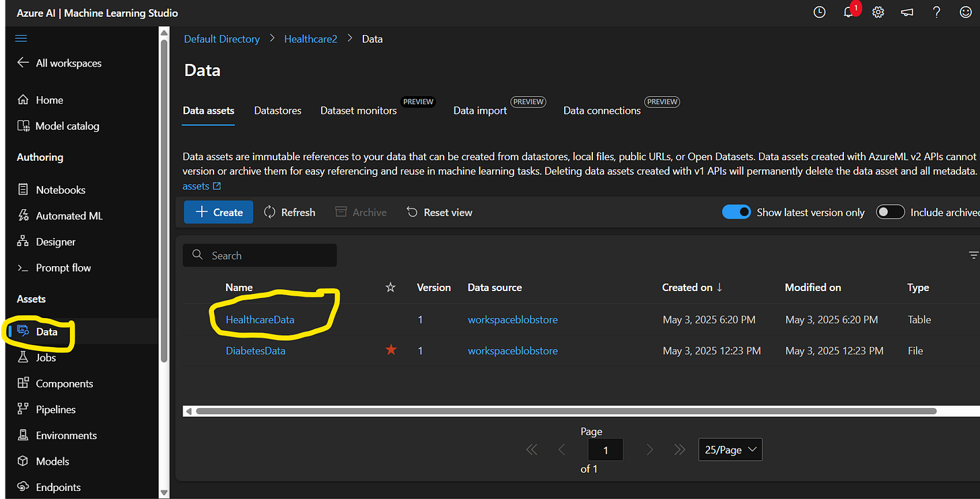980x499 pixels.
Task: Switch to Dataset monitors tab
Action: coord(359,110)
